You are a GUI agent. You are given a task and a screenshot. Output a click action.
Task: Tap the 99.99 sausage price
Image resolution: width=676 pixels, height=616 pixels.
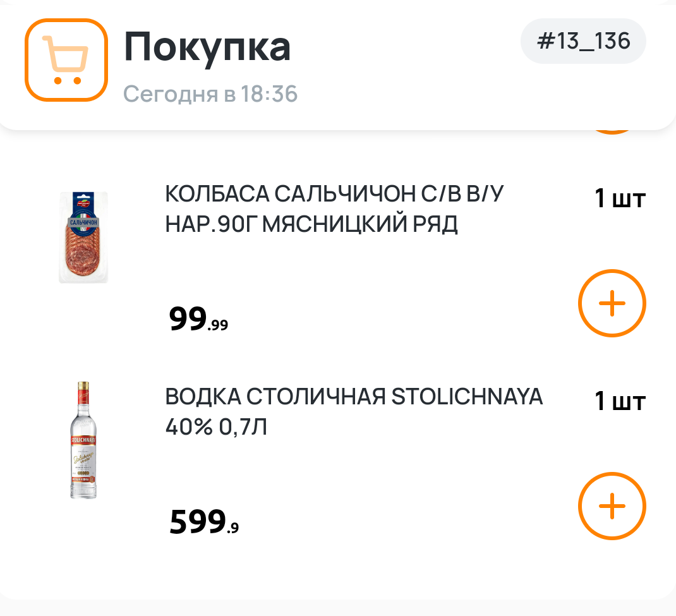coord(198,320)
